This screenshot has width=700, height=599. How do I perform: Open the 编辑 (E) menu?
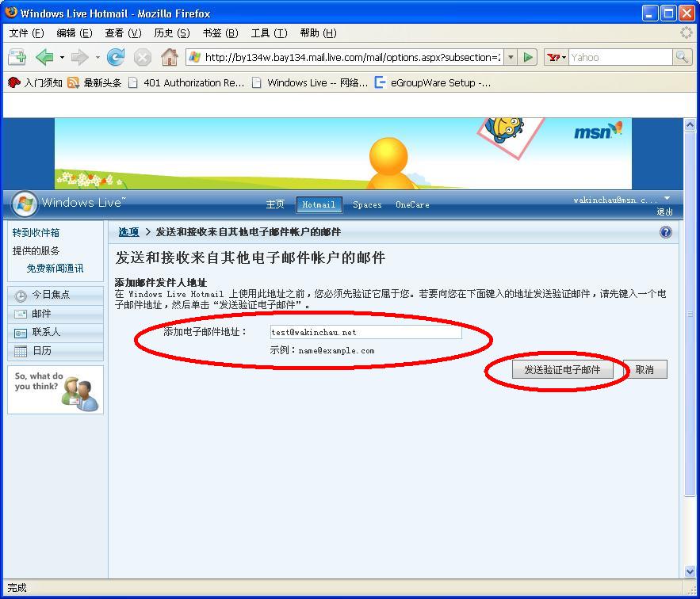75,33
